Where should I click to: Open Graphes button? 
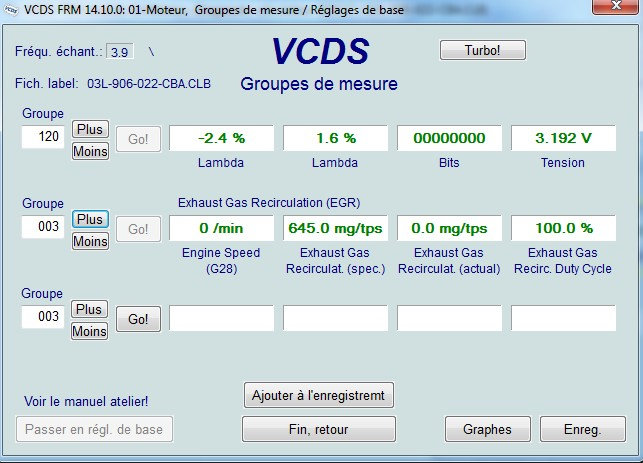[x=488, y=429]
